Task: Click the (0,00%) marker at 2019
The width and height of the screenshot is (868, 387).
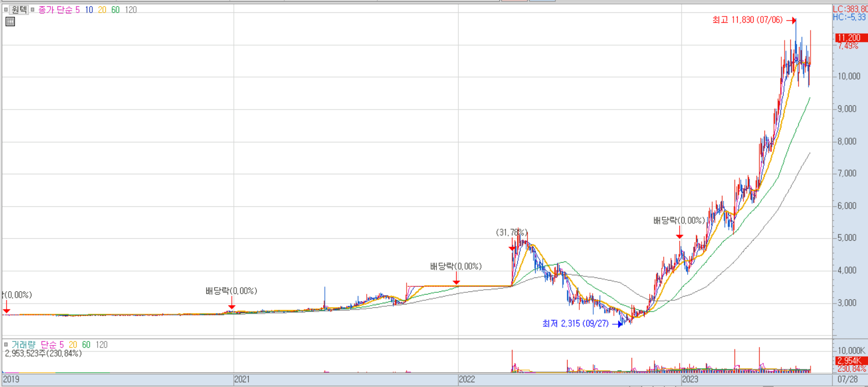Action: click(17, 295)
